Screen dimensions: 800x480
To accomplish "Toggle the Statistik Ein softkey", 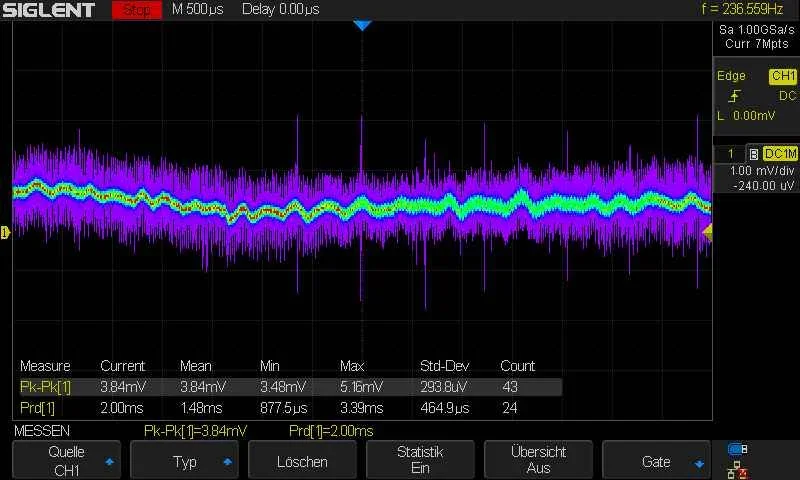I will click(420, 460).
